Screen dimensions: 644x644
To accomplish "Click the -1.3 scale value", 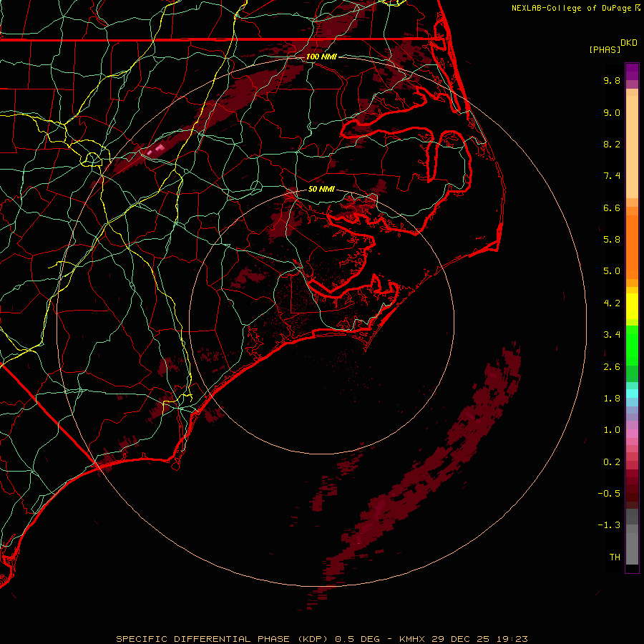I will tap(609, 525).
